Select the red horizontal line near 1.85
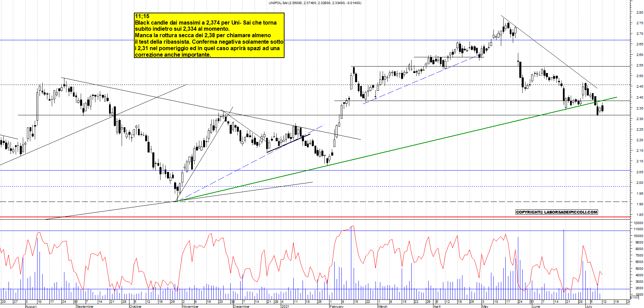Image resolution: width=644 pixels, height=308 pixels. coord(315,217)
